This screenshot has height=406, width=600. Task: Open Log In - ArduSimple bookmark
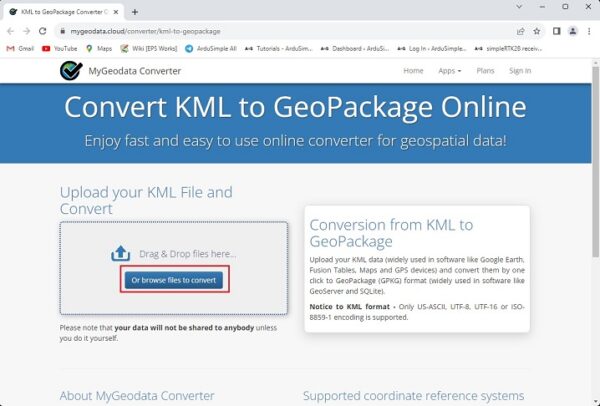click(x=432, y=49)
